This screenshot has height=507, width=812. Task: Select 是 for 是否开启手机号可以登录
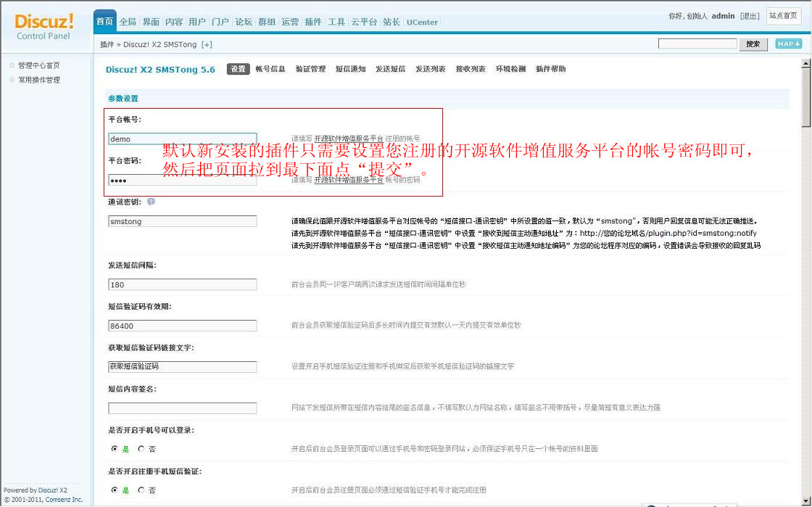coord(115,449)
